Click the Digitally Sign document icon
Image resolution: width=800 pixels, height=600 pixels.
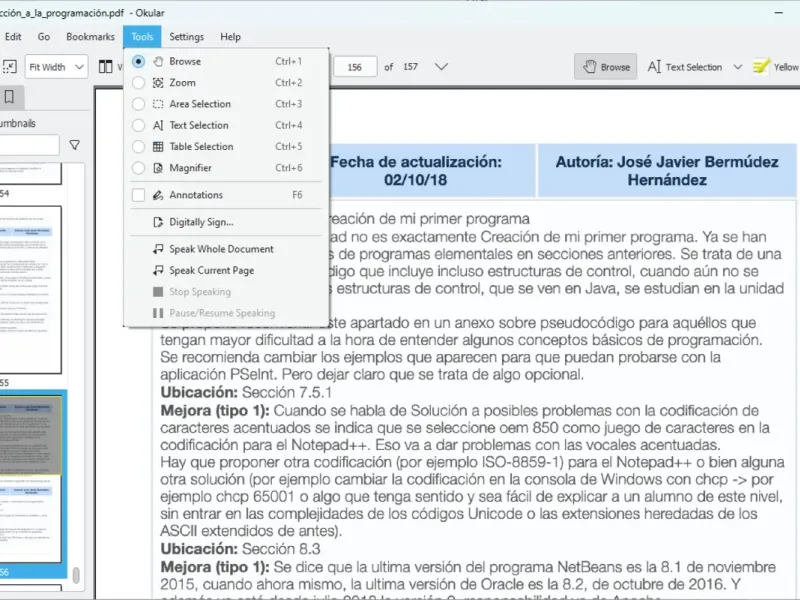click(x=158, y=222)
